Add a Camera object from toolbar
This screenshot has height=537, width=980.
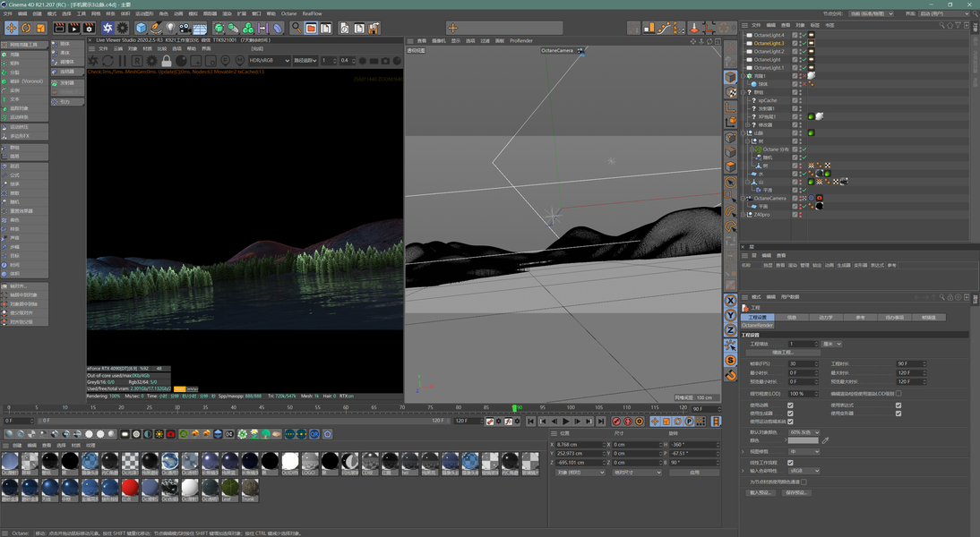coord(185,28)
